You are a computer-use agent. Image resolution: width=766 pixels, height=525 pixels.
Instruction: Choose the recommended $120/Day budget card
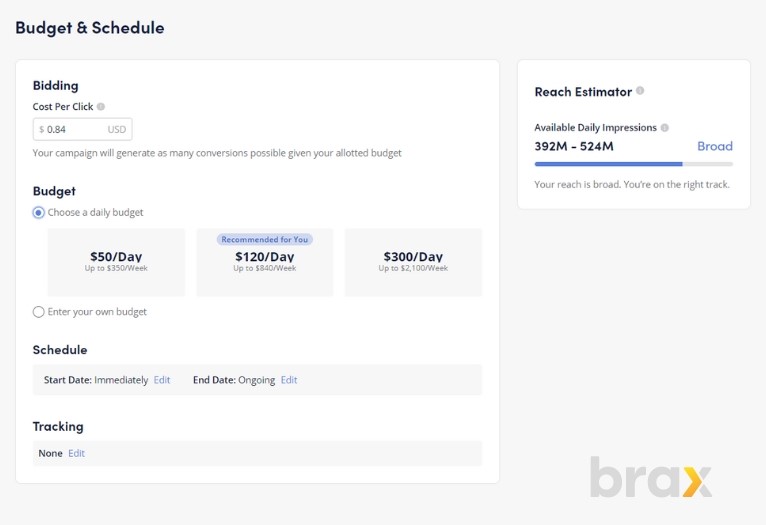click(265, 262)
